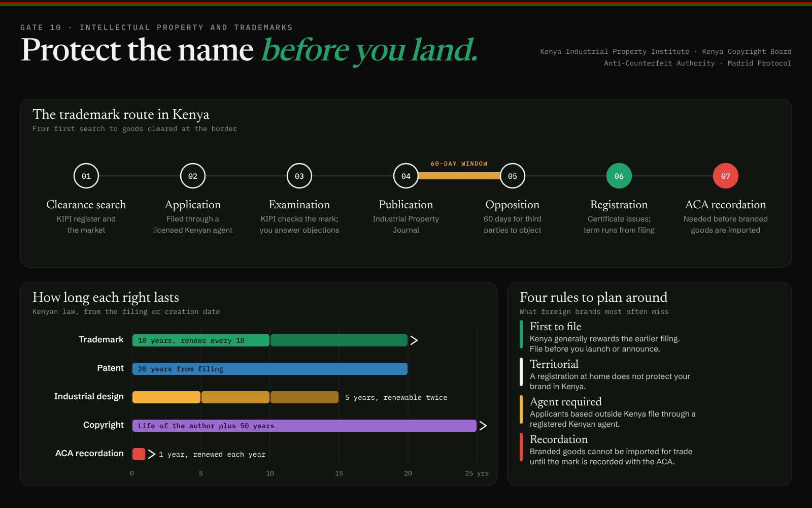Viewport: 812px width, 508px height.
Task: Click step 02 circle for Application
Action: pyautogui.click(x=193, y=176)
